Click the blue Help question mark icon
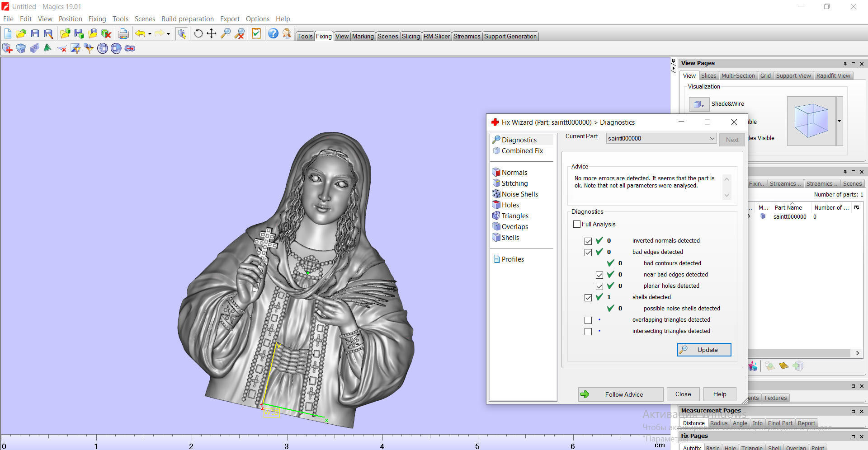This screenshot has height=450, width=868. [x=273, y=33]
